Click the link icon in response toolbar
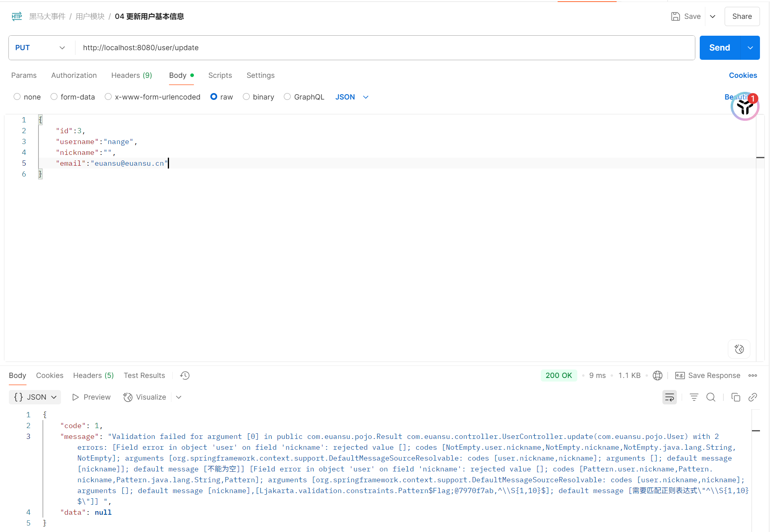 coord(753,397)
